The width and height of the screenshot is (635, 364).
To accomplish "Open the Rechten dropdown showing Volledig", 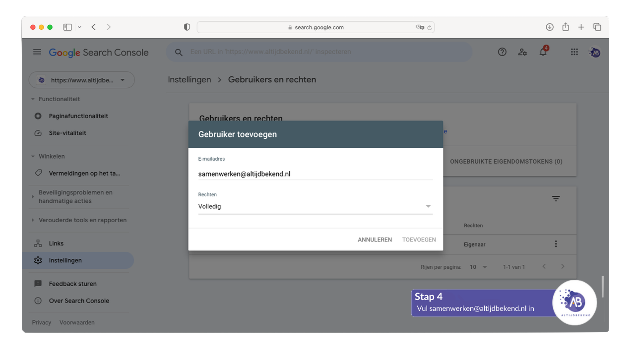I will tap(315, 207).
